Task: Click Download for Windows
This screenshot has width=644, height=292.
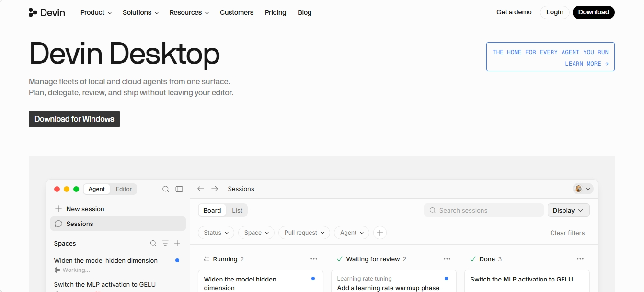Action: pyautogui.click(x=74, y=119)
